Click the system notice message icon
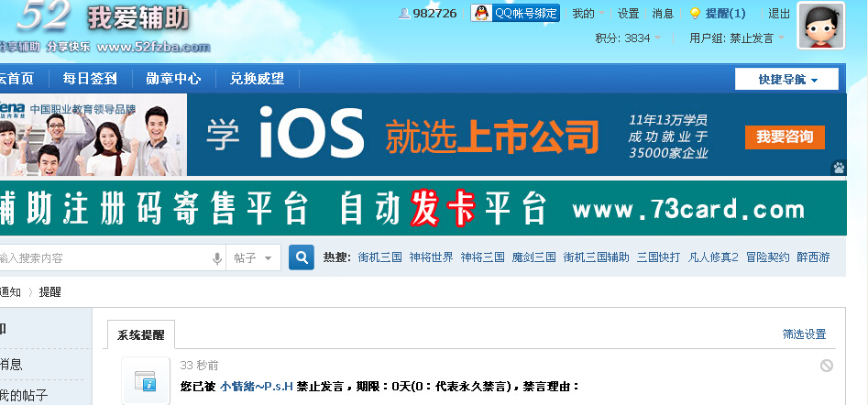This screenshot has width=868, height=405. pyautogui.click(x=146, y=380)
